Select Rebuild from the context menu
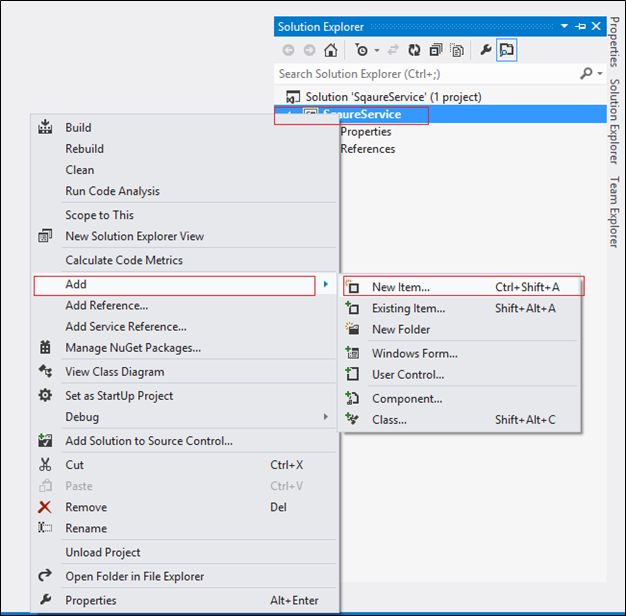Image resolution: width=626 pixels, height=616 pixels. click(x=85, y=149)
